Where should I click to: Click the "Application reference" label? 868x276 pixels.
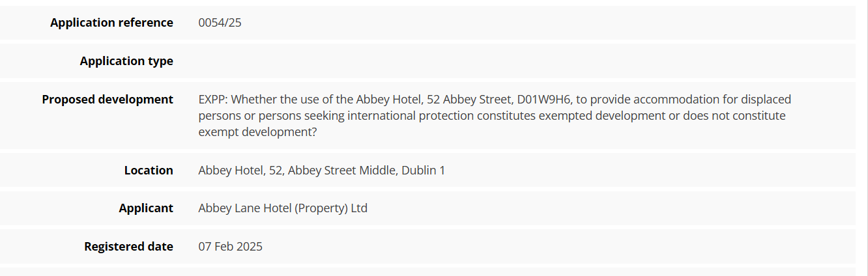coord(111,23)
